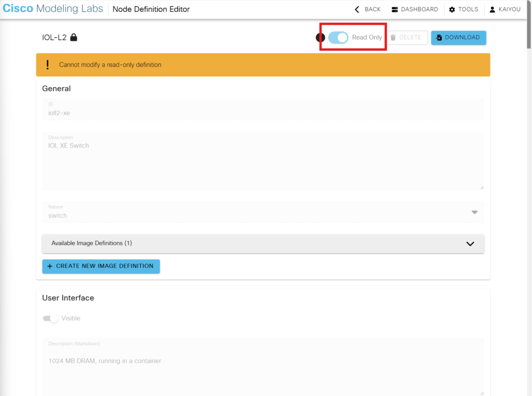The height and width of the screenshot is (396, 532).
Task: Go BACK using the header link
Action: point(368,9)
